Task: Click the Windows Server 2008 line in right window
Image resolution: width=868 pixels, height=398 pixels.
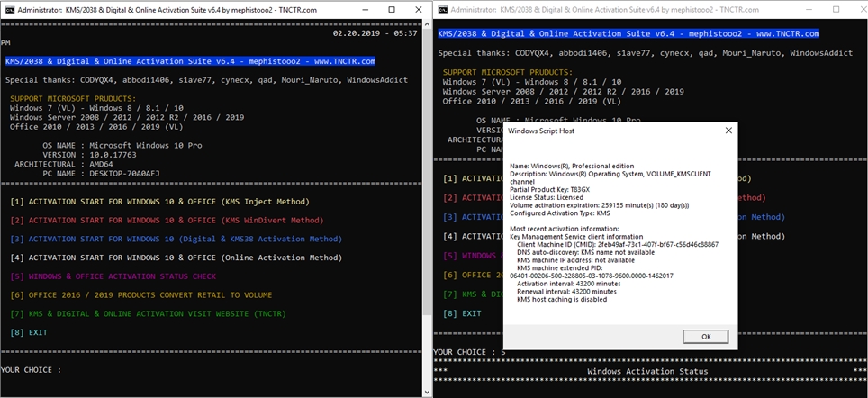Action: tap(563, 92)
